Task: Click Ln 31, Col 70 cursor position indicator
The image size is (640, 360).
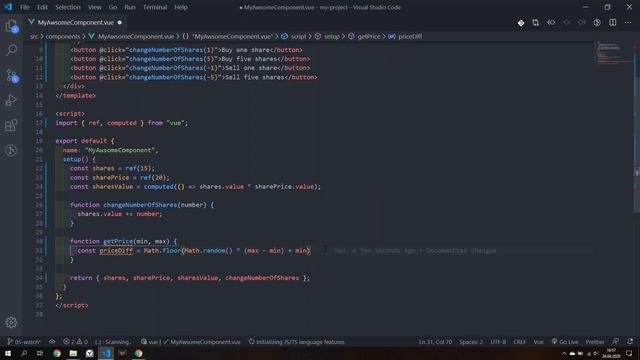Action: click(x=435, y=342)
